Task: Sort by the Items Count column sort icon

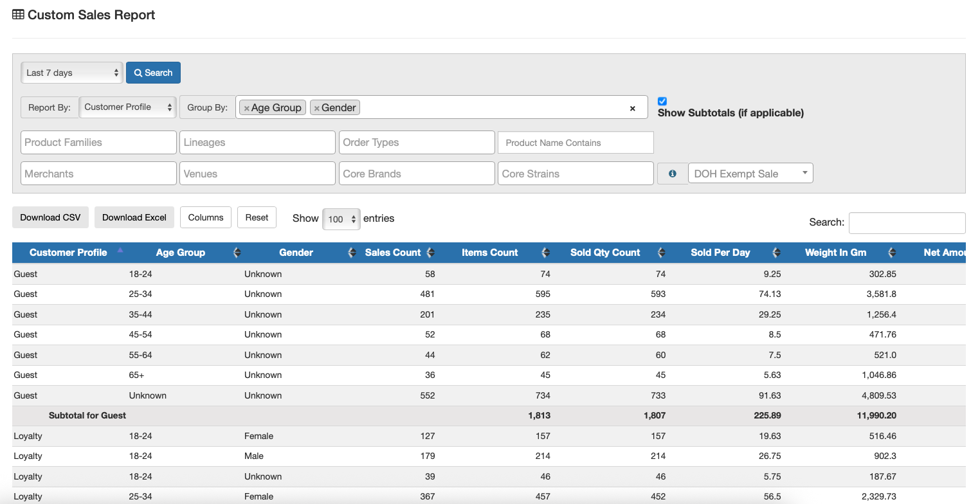Action: (546, 253)
